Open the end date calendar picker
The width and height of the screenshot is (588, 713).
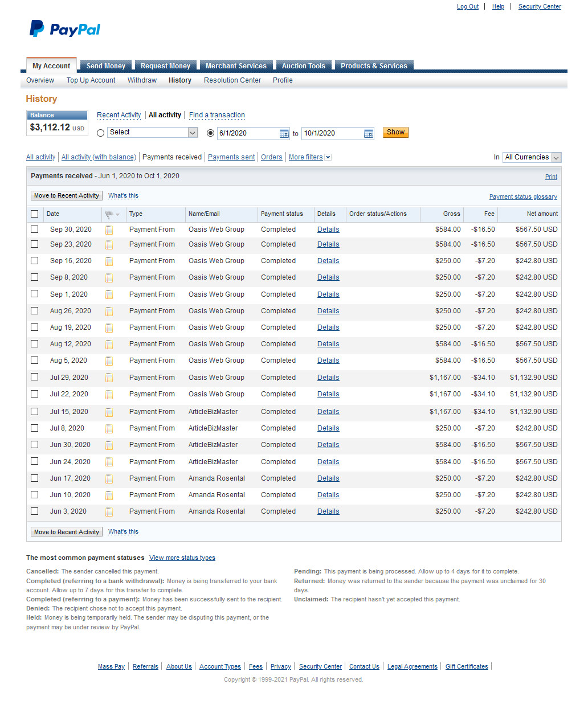coord(369,134)
